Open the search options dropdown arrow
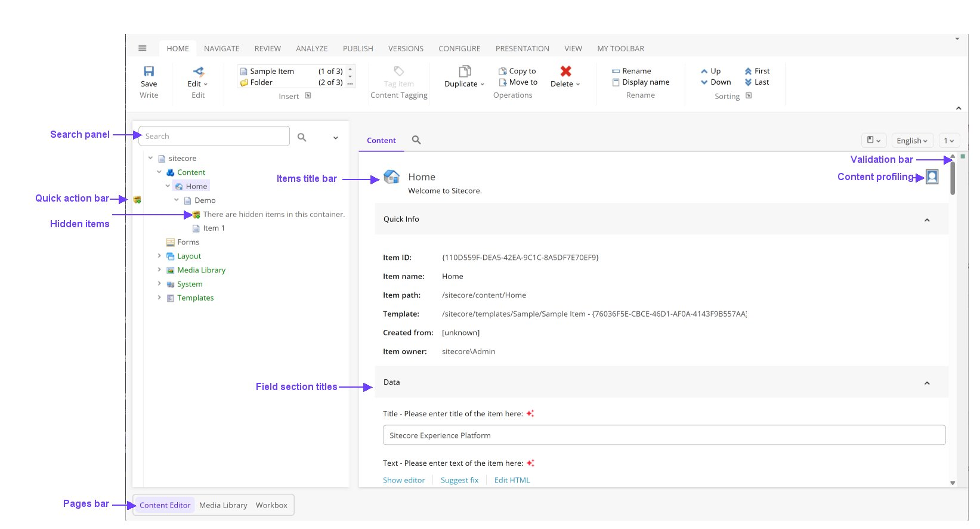 click(x=335, y=138)
